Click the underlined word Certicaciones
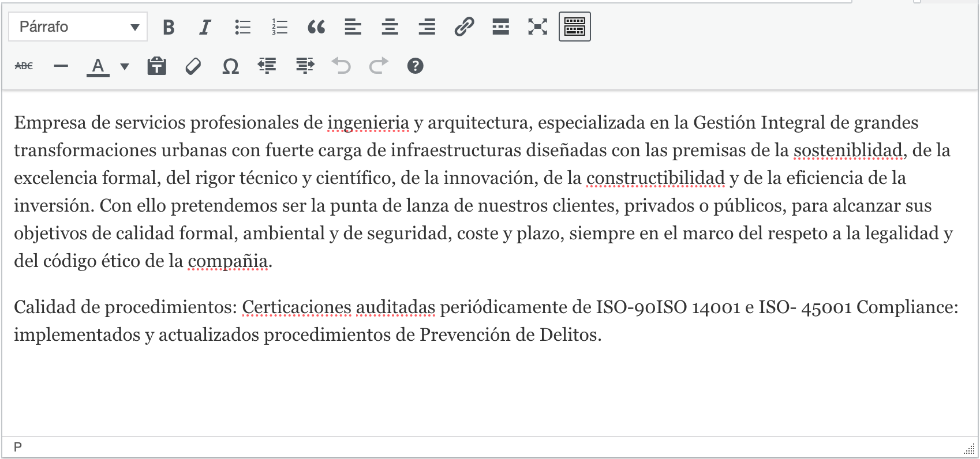The height and width of the screenshot is (459, 980). (297, 307)
